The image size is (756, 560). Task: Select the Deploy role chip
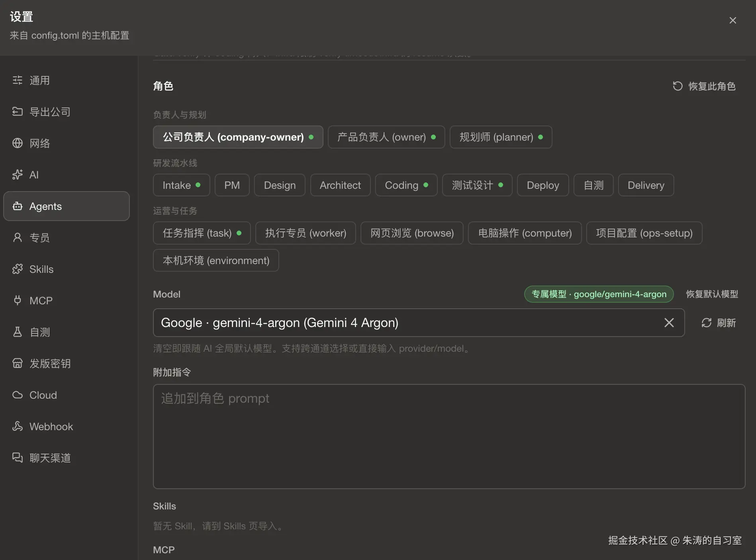543,185
